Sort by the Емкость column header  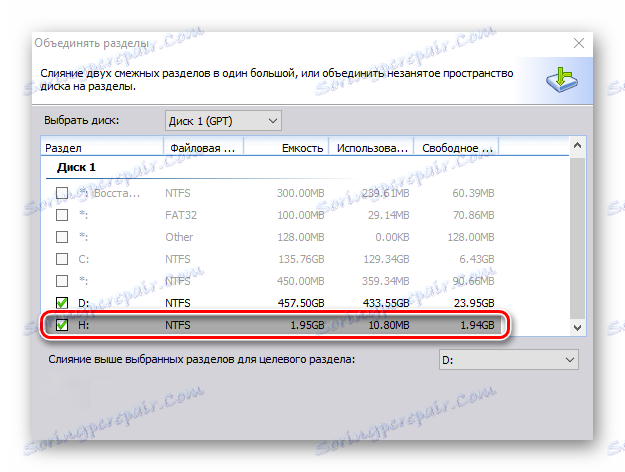tap(286, 148)
